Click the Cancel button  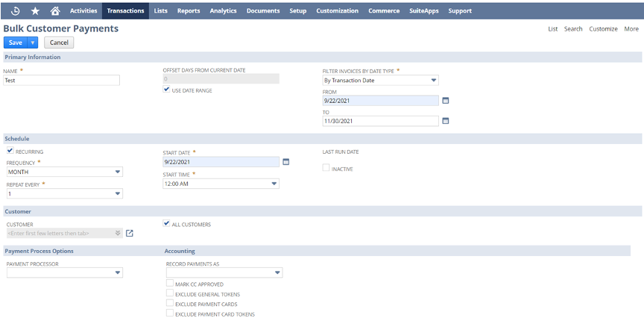pyautogui.click(x=59, y=43)
